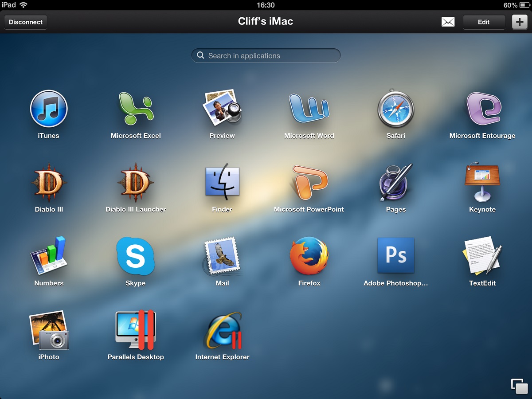Open the iPhoto app icon

point(49,330)
